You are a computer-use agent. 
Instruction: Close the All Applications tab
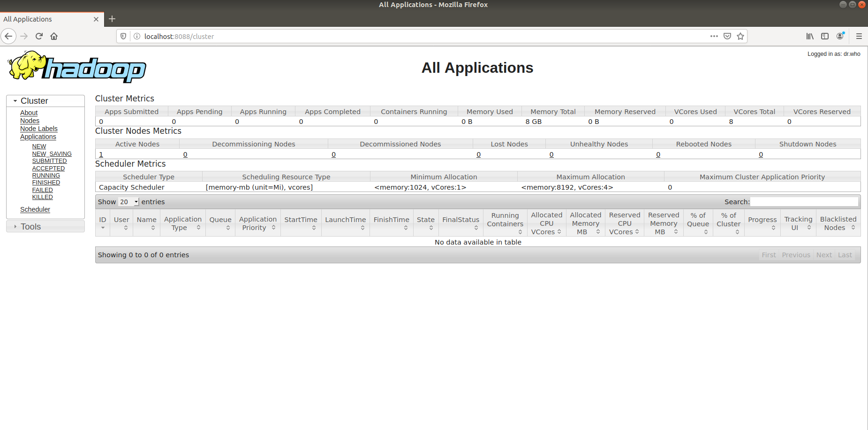(x=96, y=19)
